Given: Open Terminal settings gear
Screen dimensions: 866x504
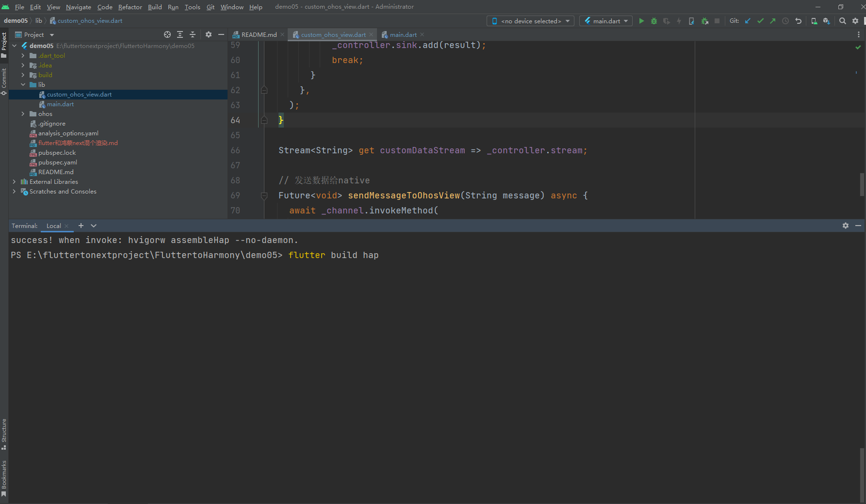Looking at the screenshot, I should point(846,226).
